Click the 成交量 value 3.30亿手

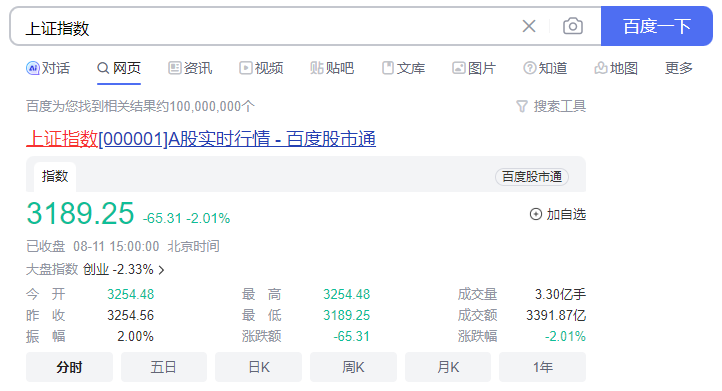coord(560,294)
